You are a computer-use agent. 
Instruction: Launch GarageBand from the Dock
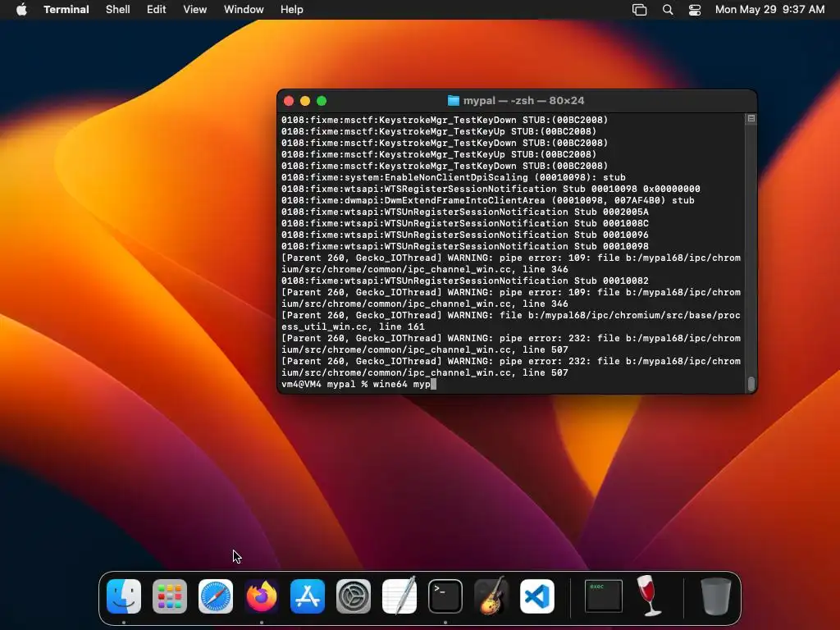491,596
